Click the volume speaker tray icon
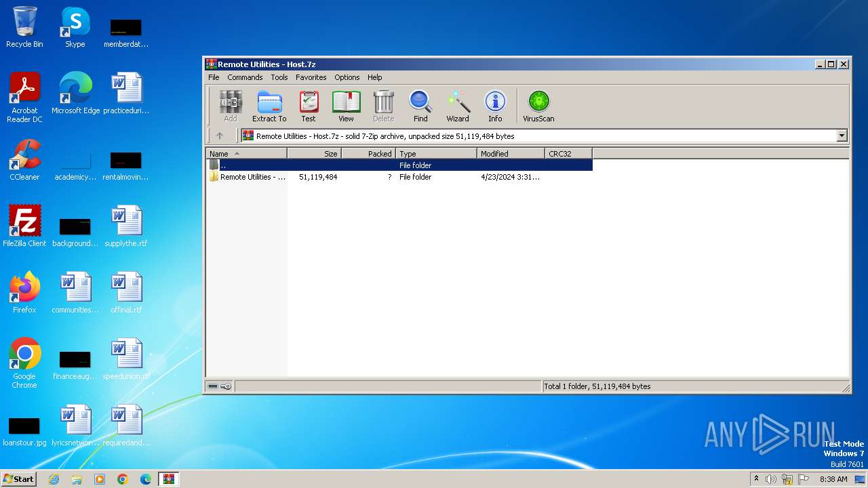 point(771,479)
